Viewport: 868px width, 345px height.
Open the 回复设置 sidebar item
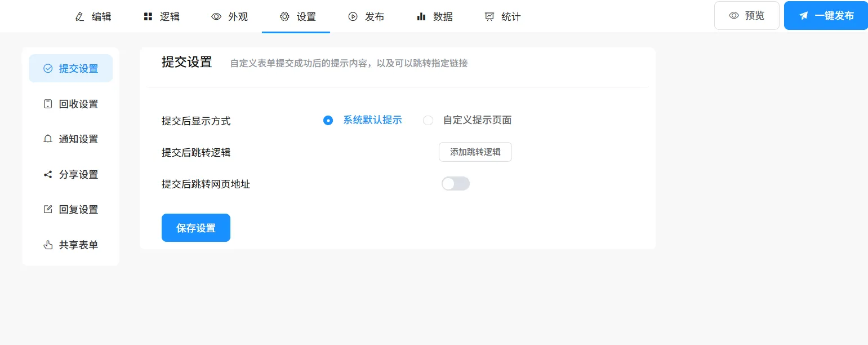(x=71, y=210)
